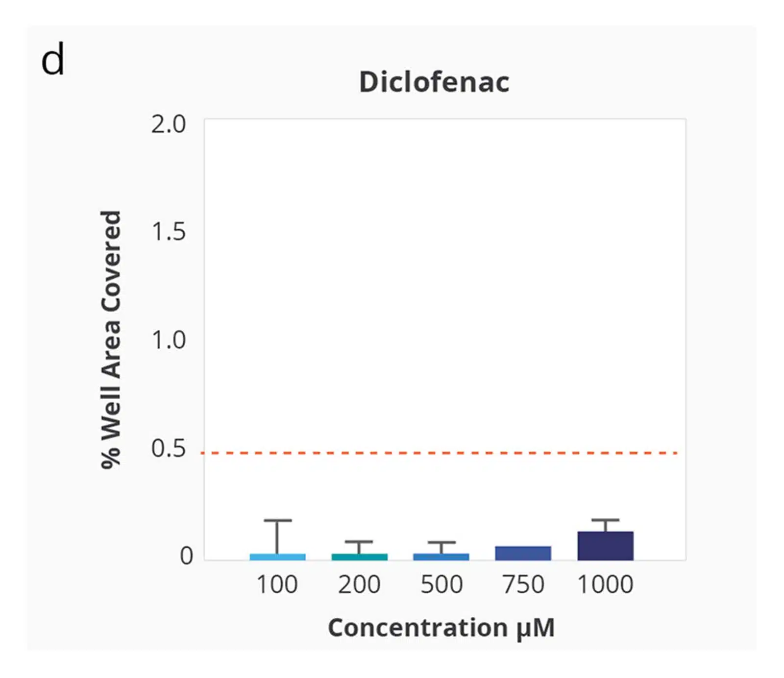Screen dimensions: 784x678
Task: Click the 2.0 y-axis tick label
Action: 169,124
